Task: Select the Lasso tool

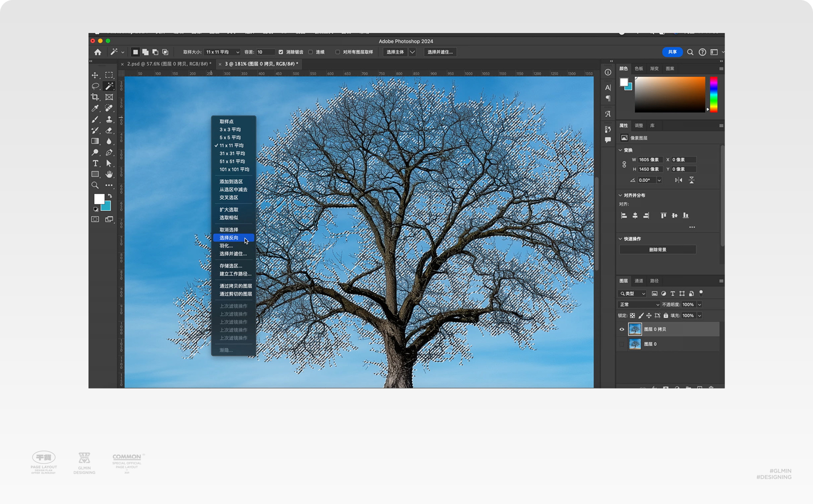Action: [x=95, y=86]
